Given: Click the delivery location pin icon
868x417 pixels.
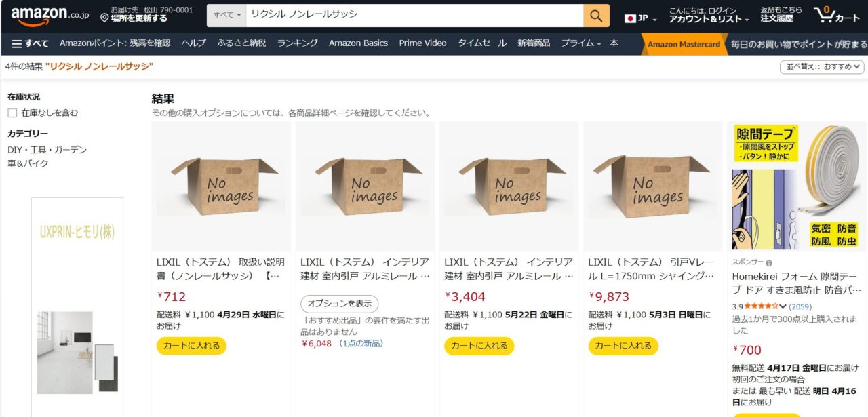Looking at the screenshot, I should tap(104, 17).
